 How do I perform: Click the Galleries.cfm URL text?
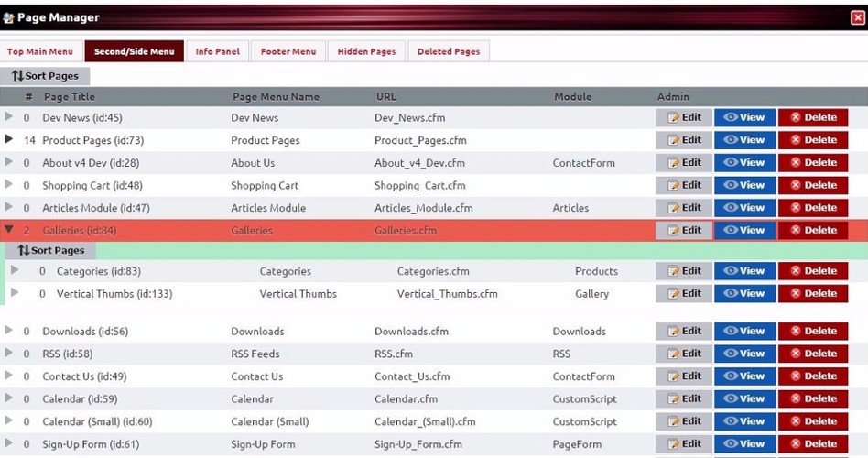click(406, 231)
